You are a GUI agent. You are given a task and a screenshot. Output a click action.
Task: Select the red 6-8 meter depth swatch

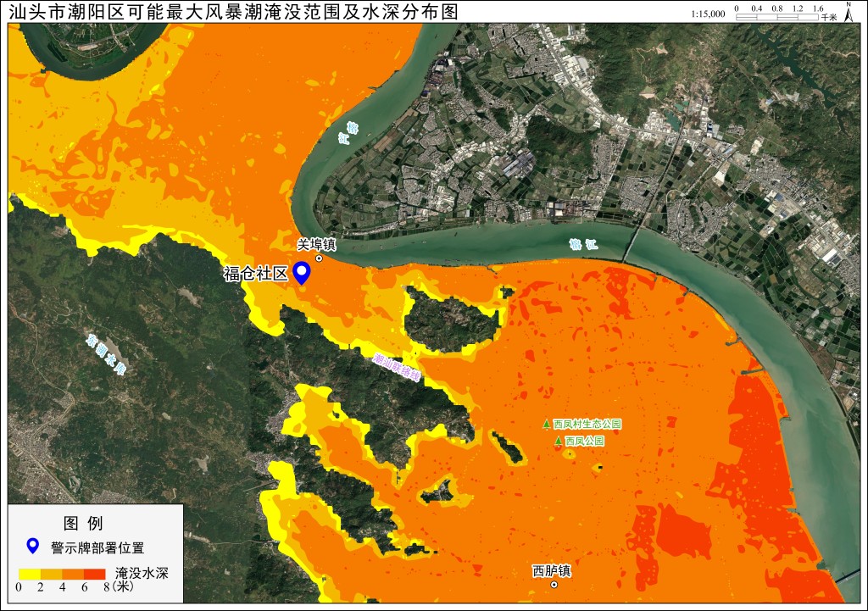[x=95, y=574]
